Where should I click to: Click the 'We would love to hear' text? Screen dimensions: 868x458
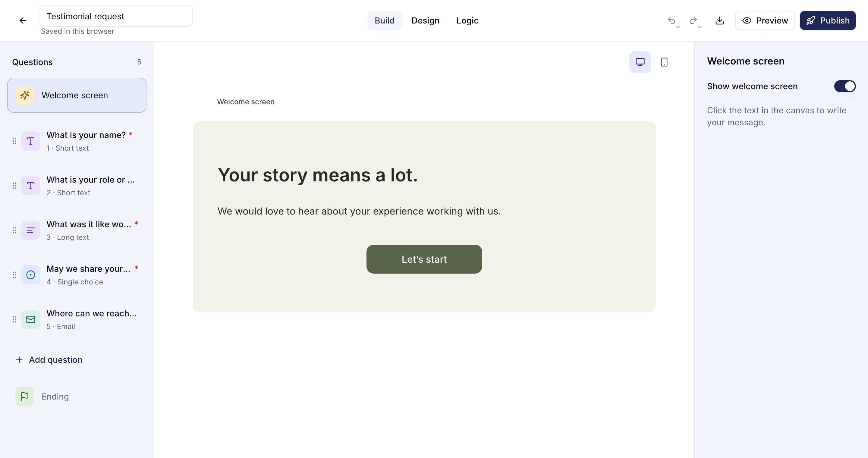point(359,211)
